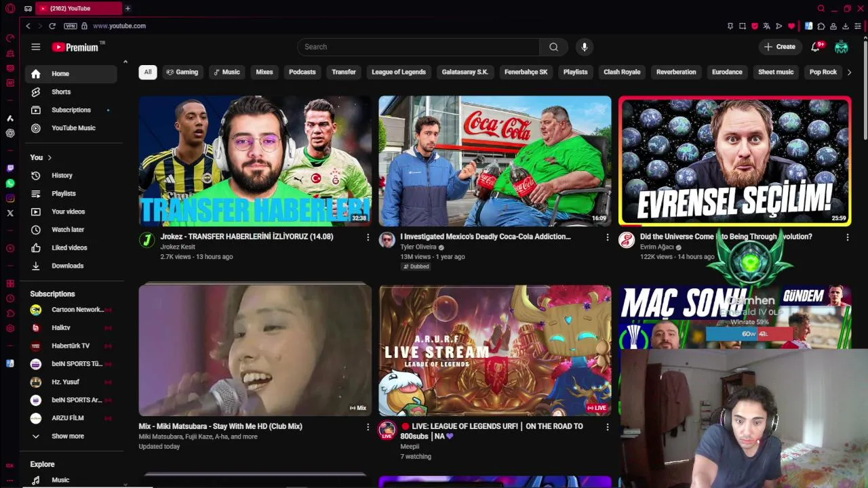Viewport: 868px width, 488px height.
Task: Open the Jokez Kesit channel name link
Action: (x=178, y=247)
